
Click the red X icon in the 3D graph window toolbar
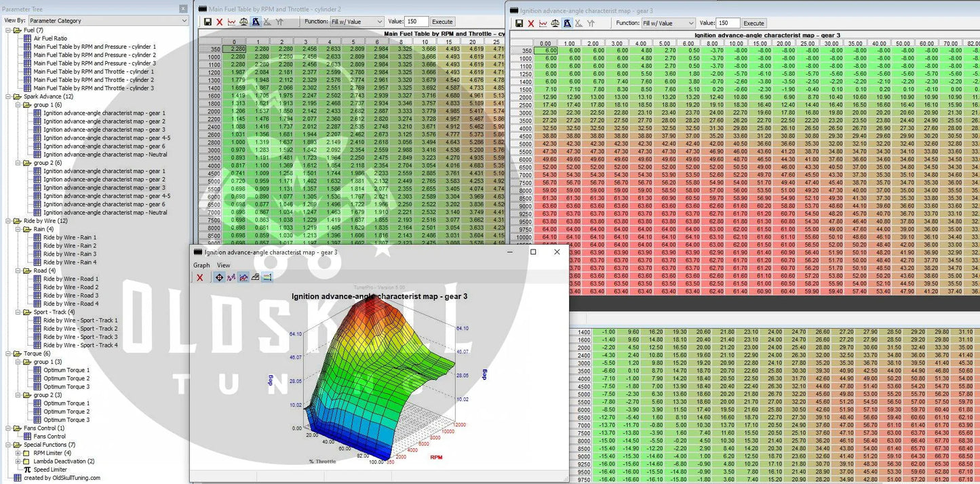tap(199, 277)
